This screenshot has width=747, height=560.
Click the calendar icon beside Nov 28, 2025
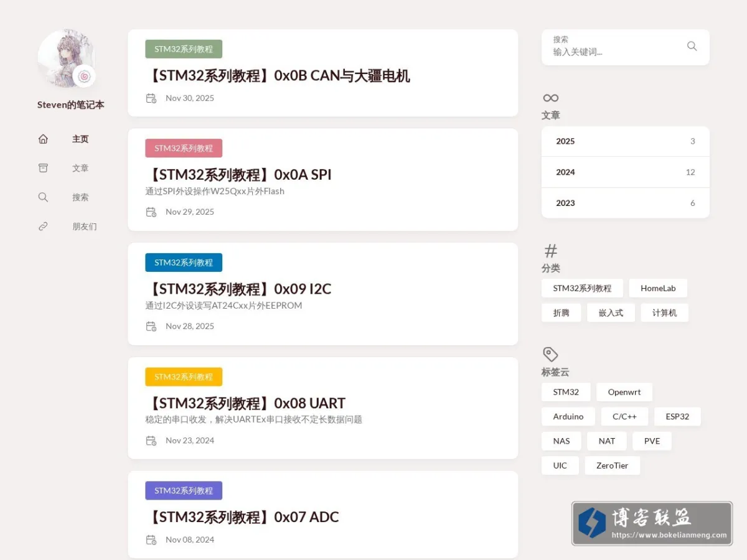point(151,327)
